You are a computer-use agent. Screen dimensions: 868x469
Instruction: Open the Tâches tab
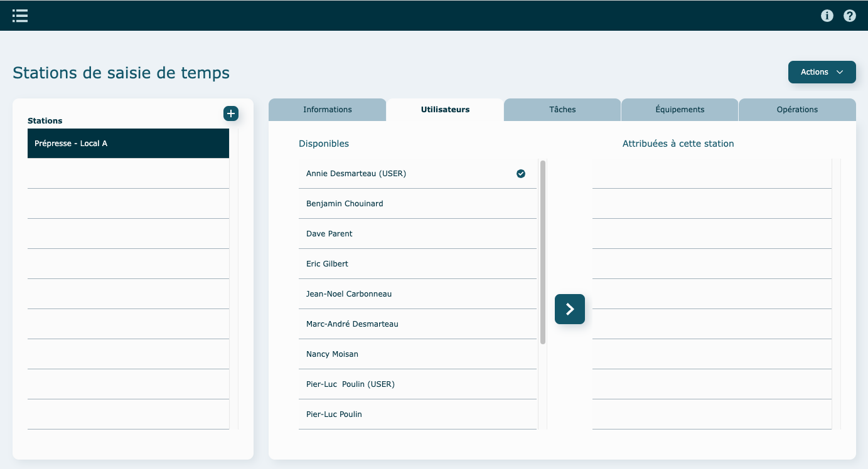[562, 110]
